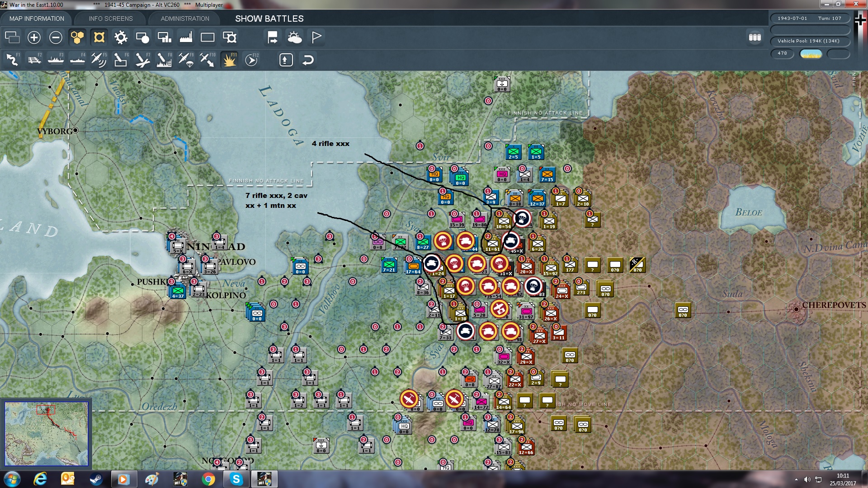Viewport: 868px width, 488px height.
Task: Select F6 bomb unit mode icon
Action: coord(121,60)
